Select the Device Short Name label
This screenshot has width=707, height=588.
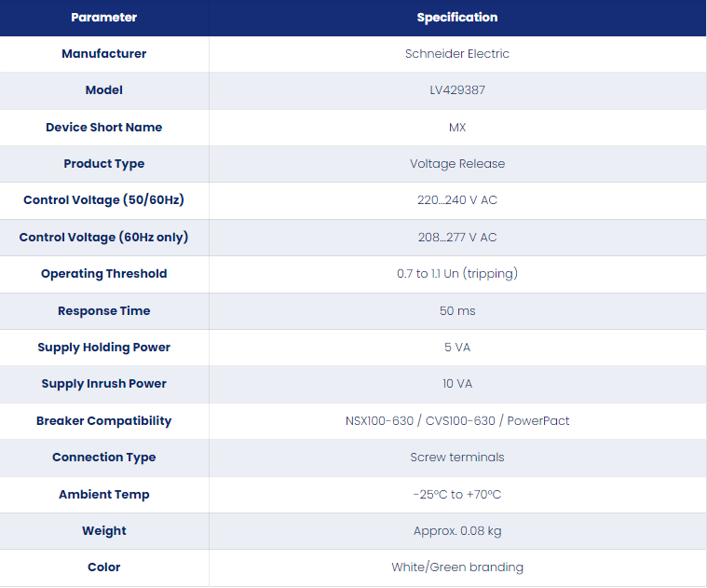(x=103, y=127)
